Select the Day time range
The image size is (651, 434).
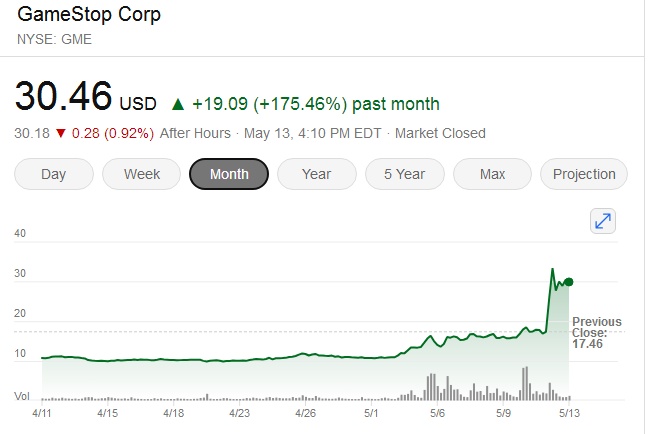[x=53, y=174]
